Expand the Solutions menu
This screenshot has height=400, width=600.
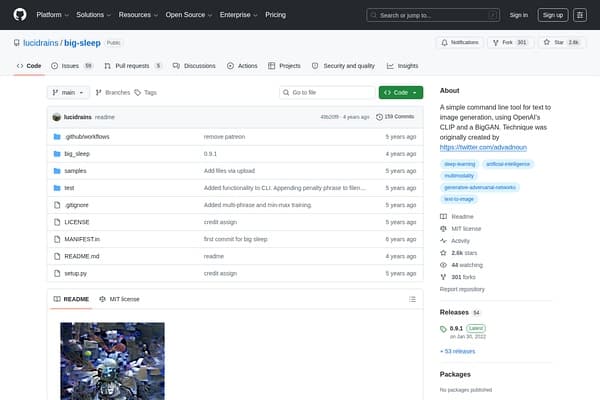point(93,15)
